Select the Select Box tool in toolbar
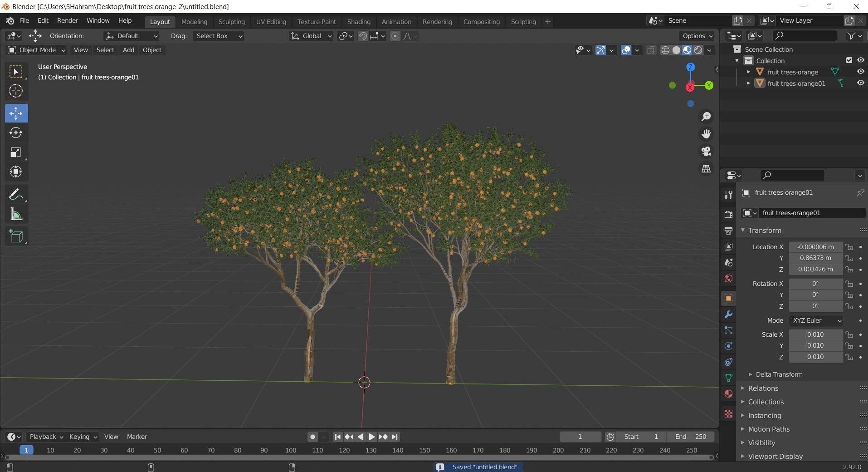Image resolution: width=868 pixels, height=472 pixels. [x=16, y=72]
